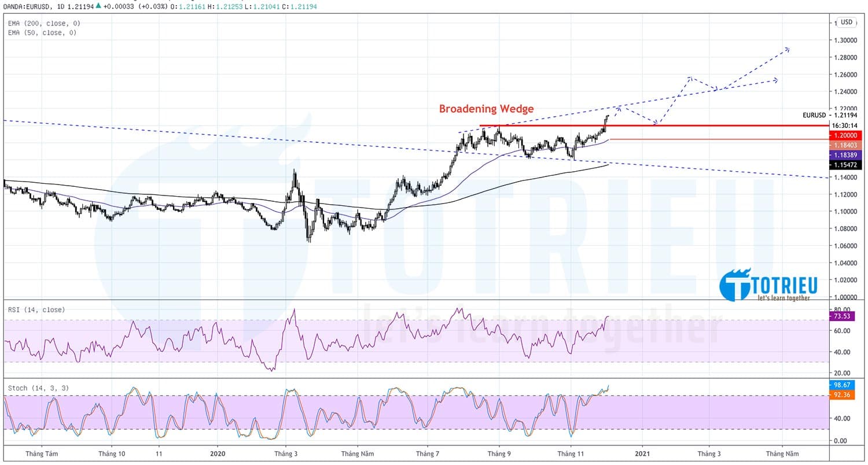Click the EURUSD label on the price scale

pyautogui.click(x=814, y=115)
